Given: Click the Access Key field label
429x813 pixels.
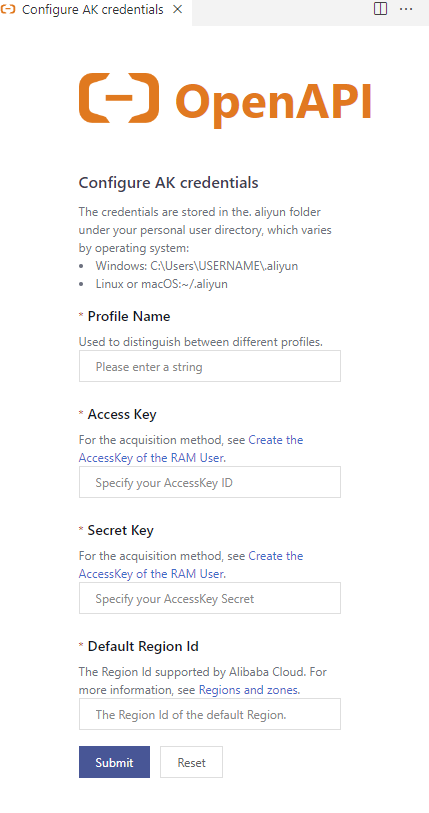Looking at the screenshot, I should click(122, 414).
